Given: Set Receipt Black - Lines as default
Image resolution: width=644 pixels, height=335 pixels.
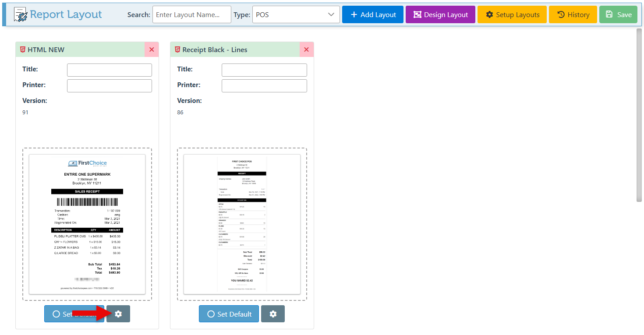Looking at the screenshot, I should coord(229,314).
